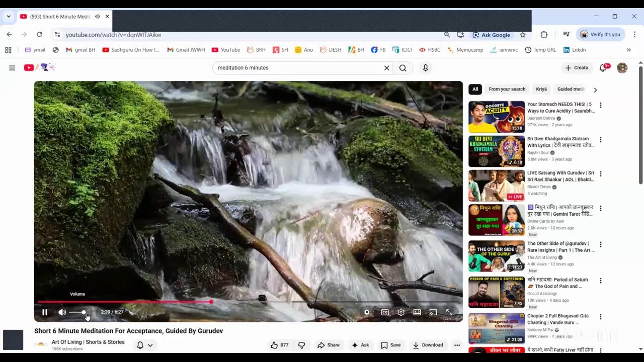Cast video with Play on TV icon
644x362 pixels.
(x=433, y=312)
